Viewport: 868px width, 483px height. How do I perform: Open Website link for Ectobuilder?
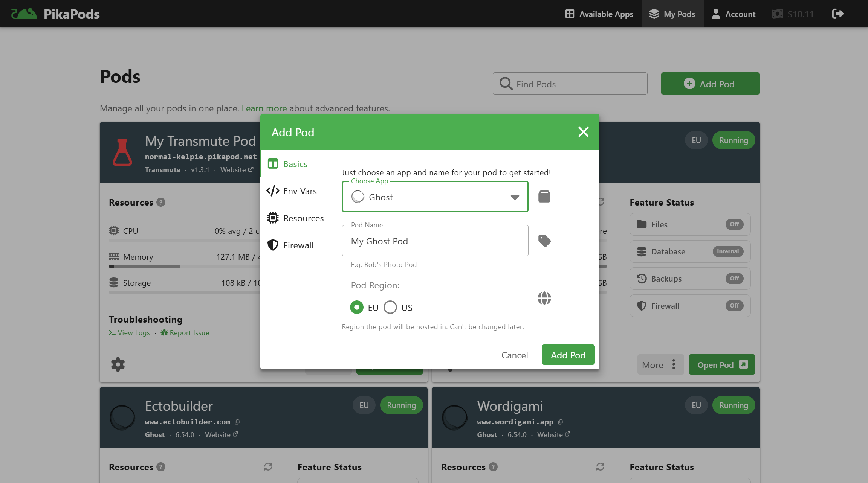pos(222,434)
